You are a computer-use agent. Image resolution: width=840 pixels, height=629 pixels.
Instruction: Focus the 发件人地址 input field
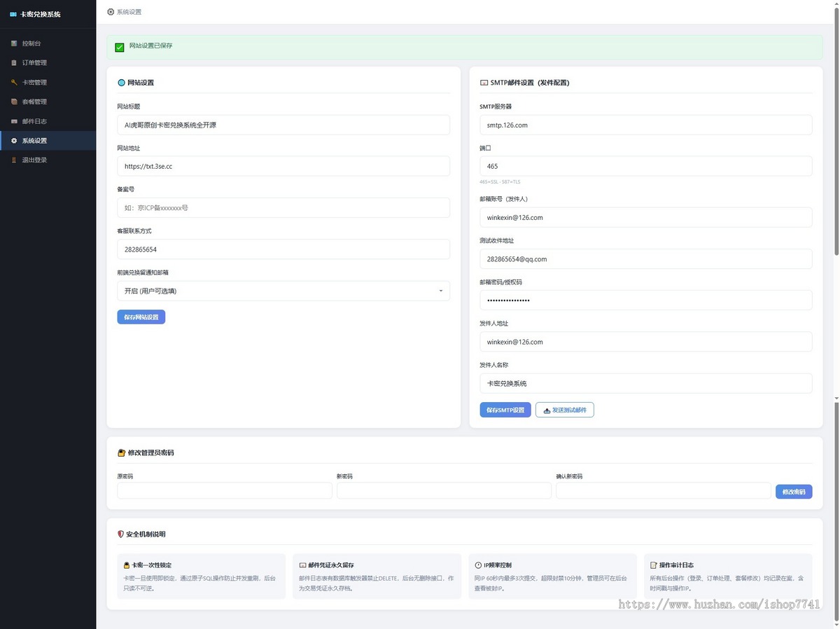click(646, 342)
